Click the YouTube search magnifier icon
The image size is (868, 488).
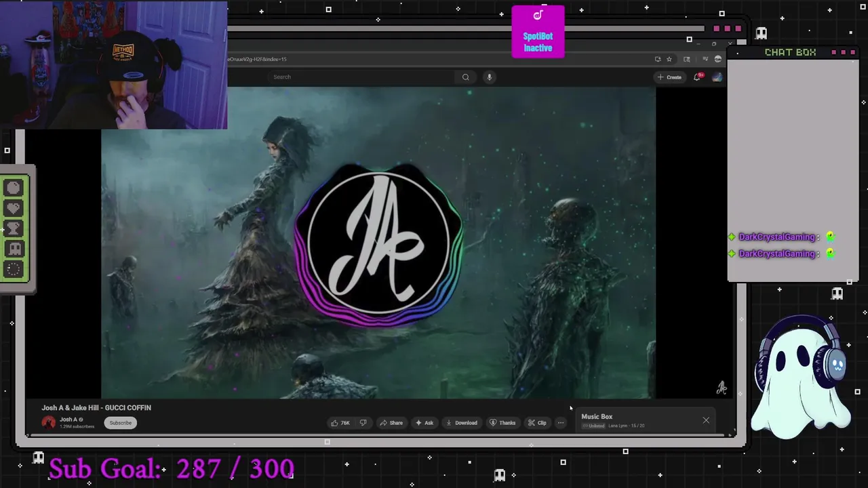pos(465,77)
